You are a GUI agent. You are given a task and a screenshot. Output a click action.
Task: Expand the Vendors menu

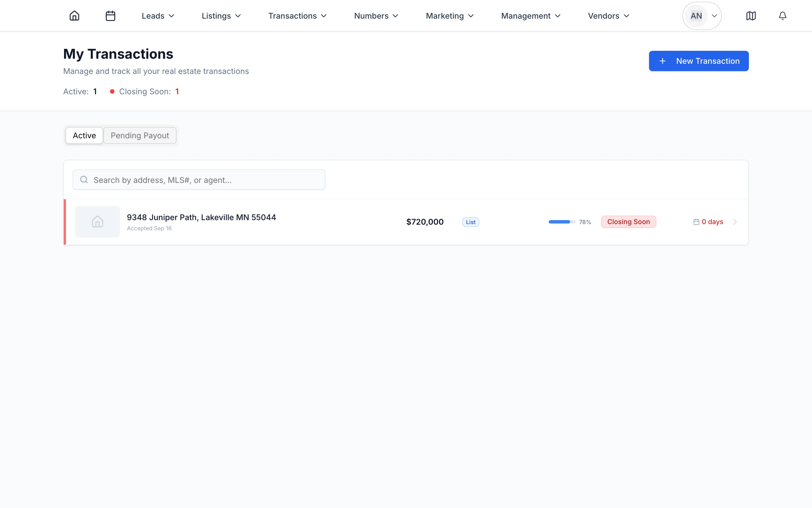tap(608, 16)
